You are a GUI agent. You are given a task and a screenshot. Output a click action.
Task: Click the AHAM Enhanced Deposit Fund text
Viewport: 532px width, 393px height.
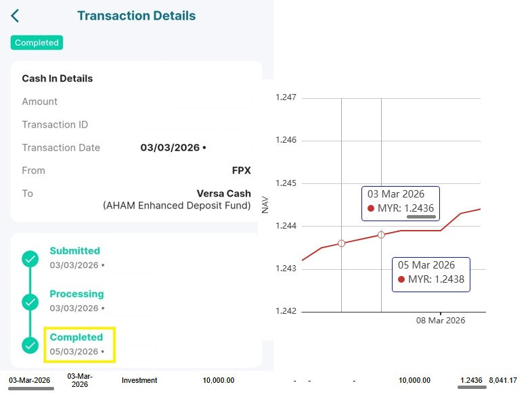(177, 206)
